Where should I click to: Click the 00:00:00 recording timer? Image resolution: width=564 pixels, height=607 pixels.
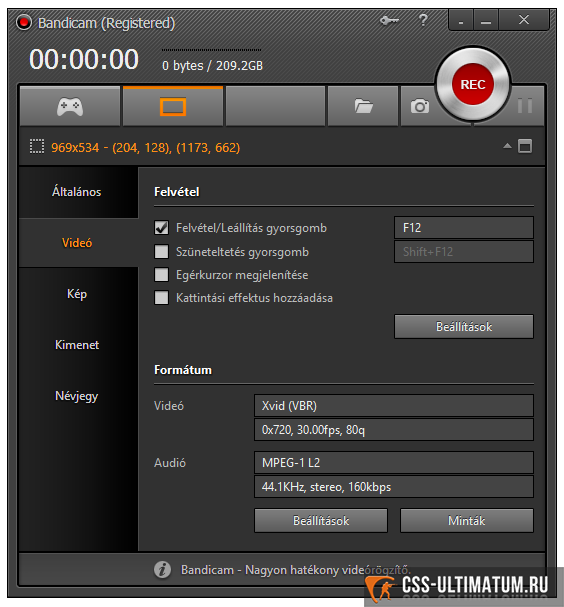84,59
